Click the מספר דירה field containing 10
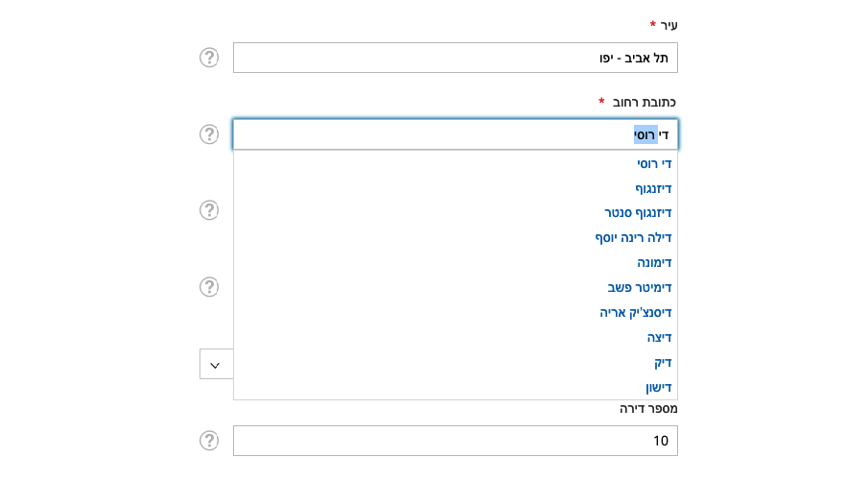 pyautogui.click(x=455, y=441)
